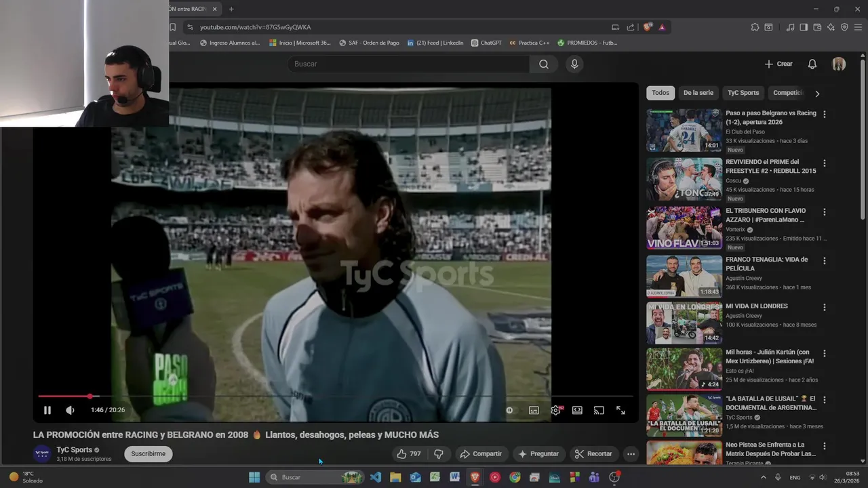
Task: Open the YouTube account avatar menu
Action: [839, 64]
